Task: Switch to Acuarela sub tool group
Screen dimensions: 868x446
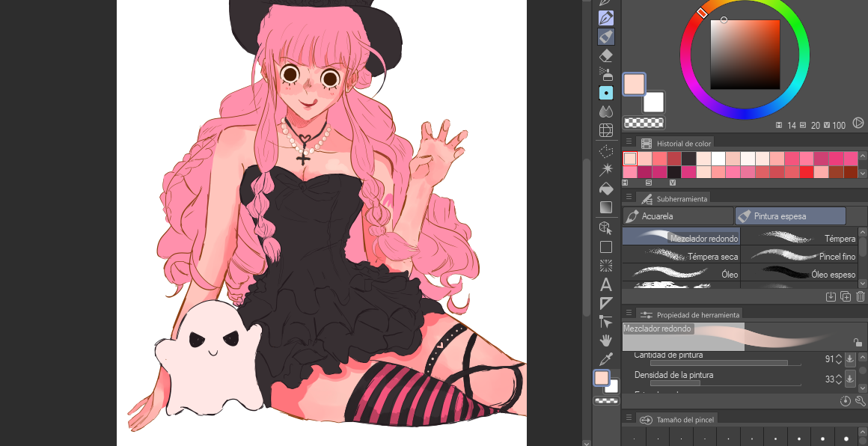Action: pyautogui.click(x=678, y=216)
